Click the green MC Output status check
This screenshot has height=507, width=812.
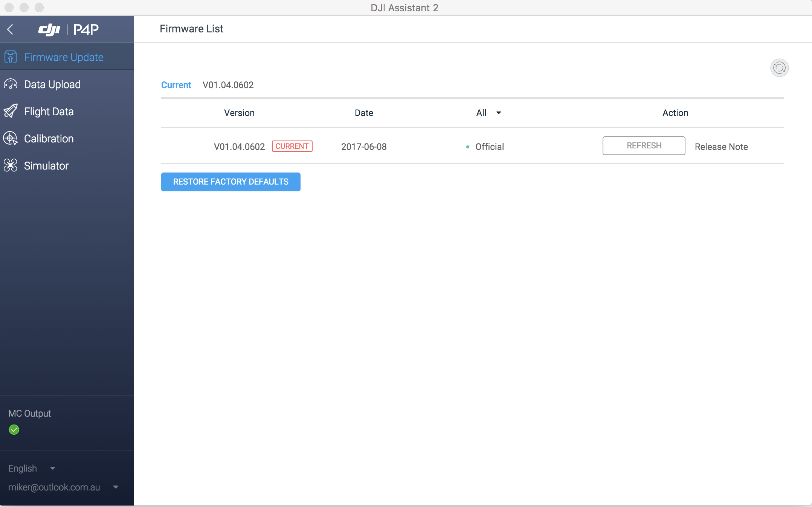pyautogui.click(x=14, y=429)
